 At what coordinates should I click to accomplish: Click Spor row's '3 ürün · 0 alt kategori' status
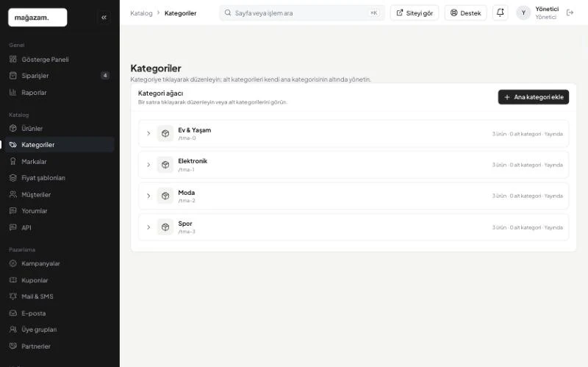click(x=517, y=227)
